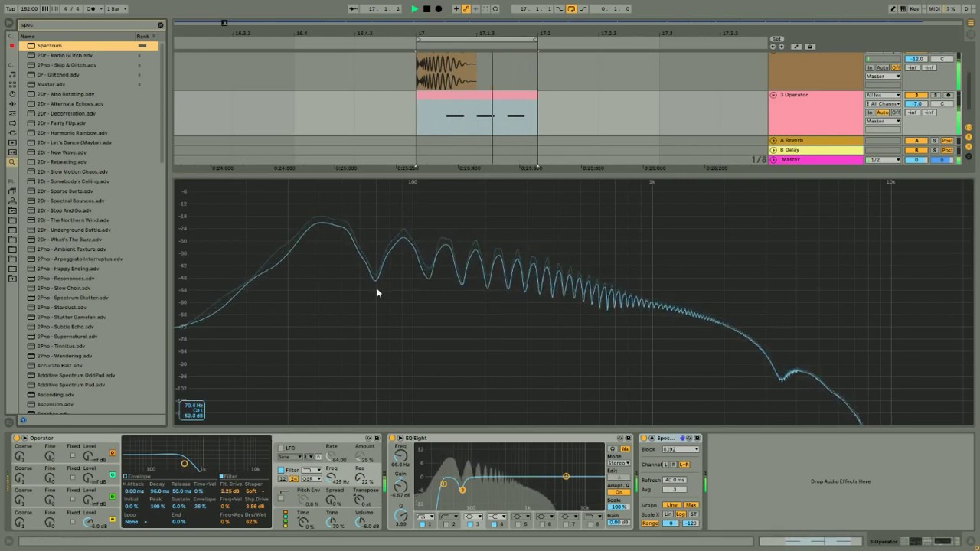Enable Fixed on oscillator D row
Screen dimensions: 980x551
[x=73, y=455]
